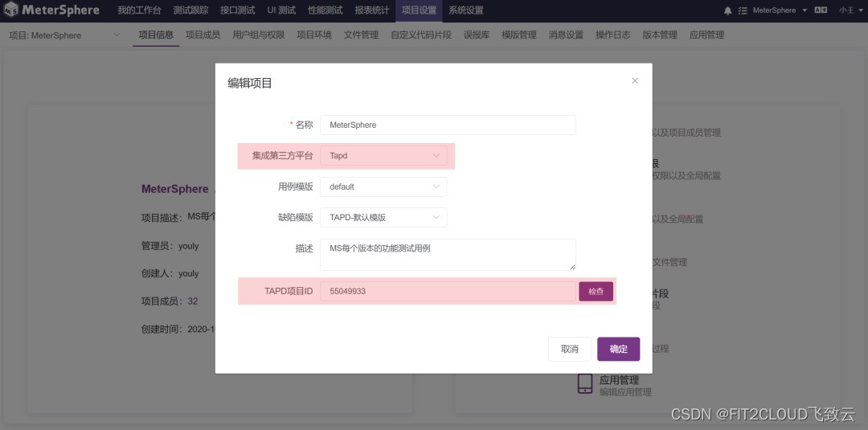Open 接口测试 menu

pos(237,10)
